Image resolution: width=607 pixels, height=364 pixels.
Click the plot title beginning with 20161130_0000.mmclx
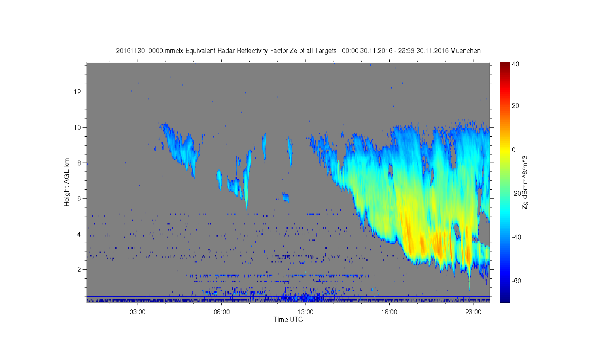pyautogui.click(x=298, y=51)
